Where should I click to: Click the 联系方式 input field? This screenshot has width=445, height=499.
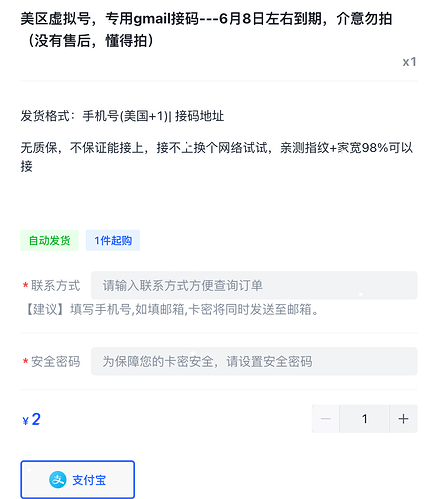254,285
